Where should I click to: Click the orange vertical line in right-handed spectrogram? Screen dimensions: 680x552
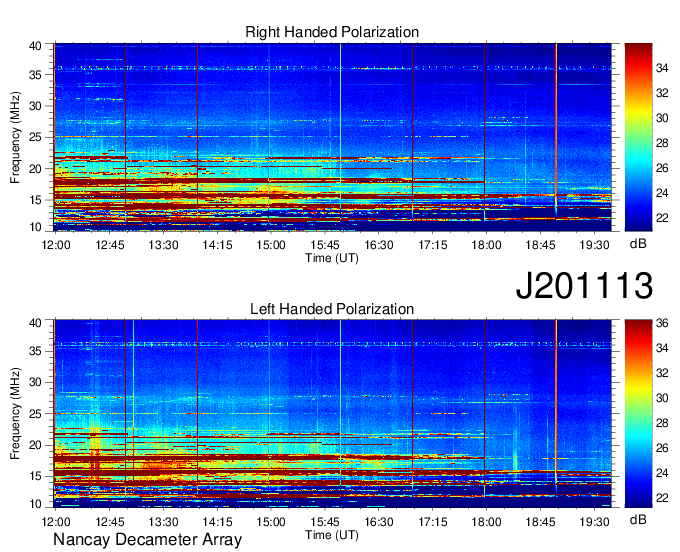click(x=556, y=126)
